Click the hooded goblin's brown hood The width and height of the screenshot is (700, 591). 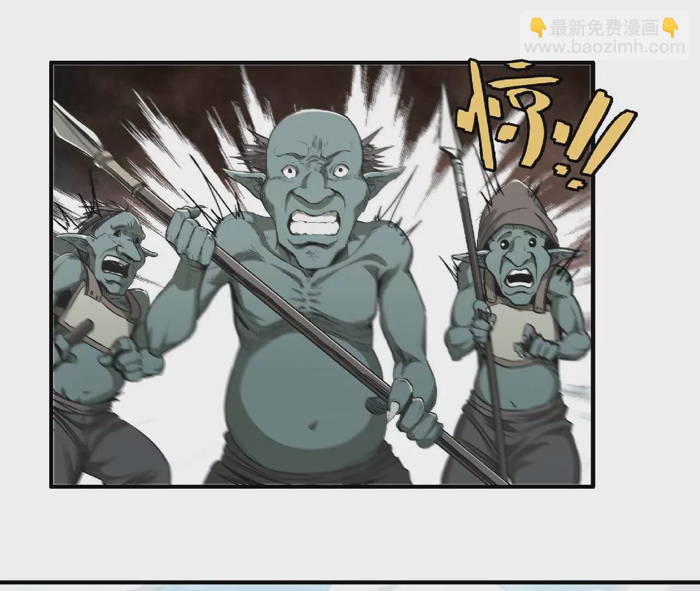pos(517,211)
